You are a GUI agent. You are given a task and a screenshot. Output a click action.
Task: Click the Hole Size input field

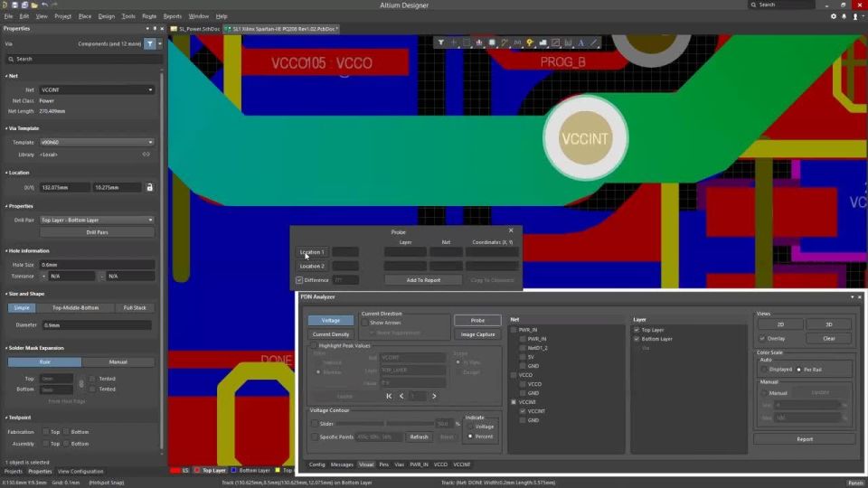[97, 265]
